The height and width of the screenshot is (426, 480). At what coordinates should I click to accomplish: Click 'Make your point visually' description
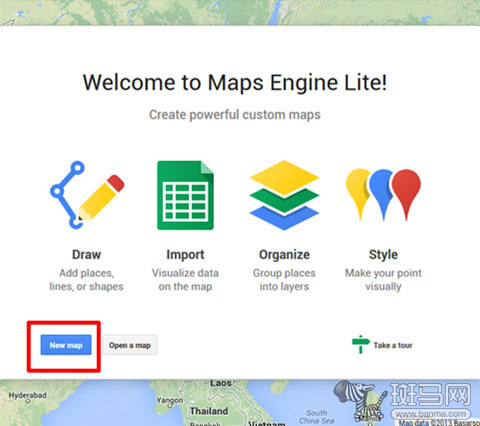[x=383, y=280]
